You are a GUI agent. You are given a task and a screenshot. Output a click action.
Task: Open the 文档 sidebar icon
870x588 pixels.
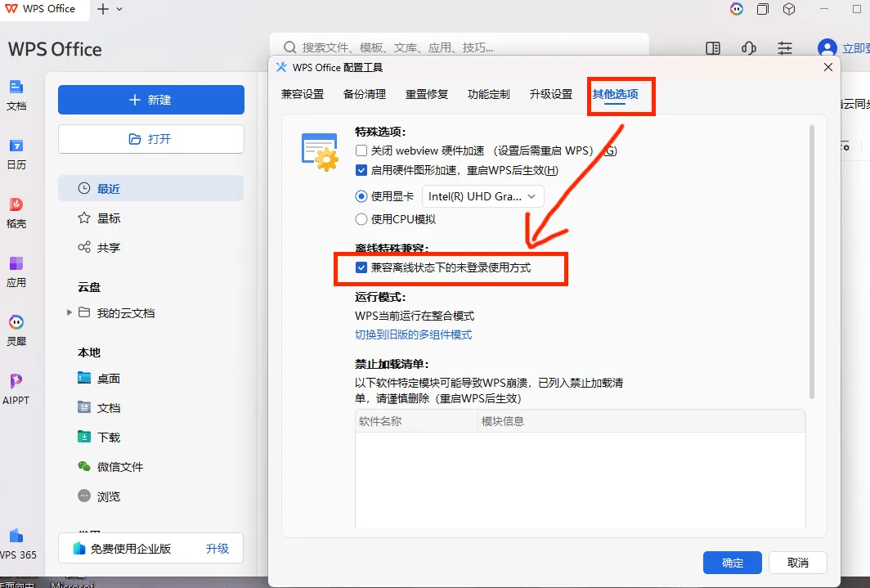[x=16, y=95]
